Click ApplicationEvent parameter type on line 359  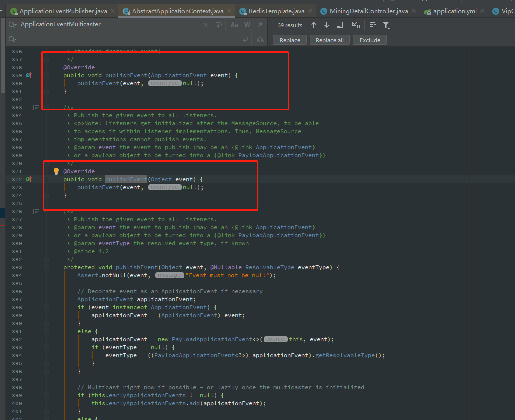click(179, 75)
